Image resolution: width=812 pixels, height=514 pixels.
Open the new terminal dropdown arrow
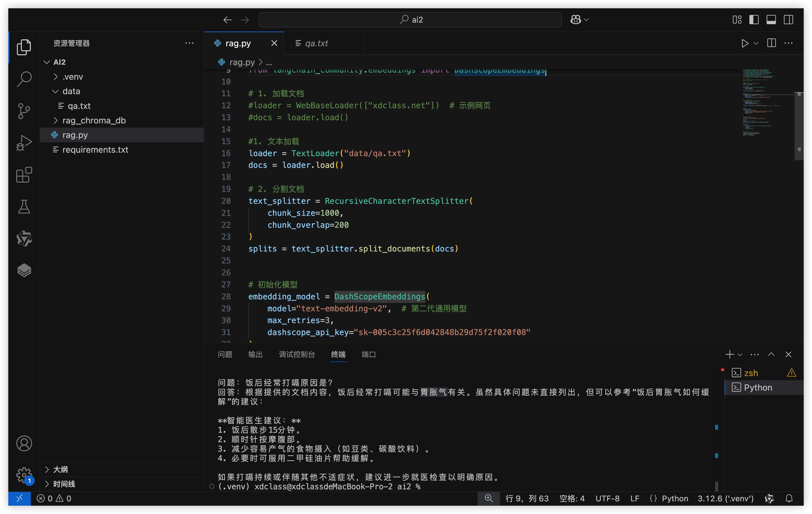point(740,355)
